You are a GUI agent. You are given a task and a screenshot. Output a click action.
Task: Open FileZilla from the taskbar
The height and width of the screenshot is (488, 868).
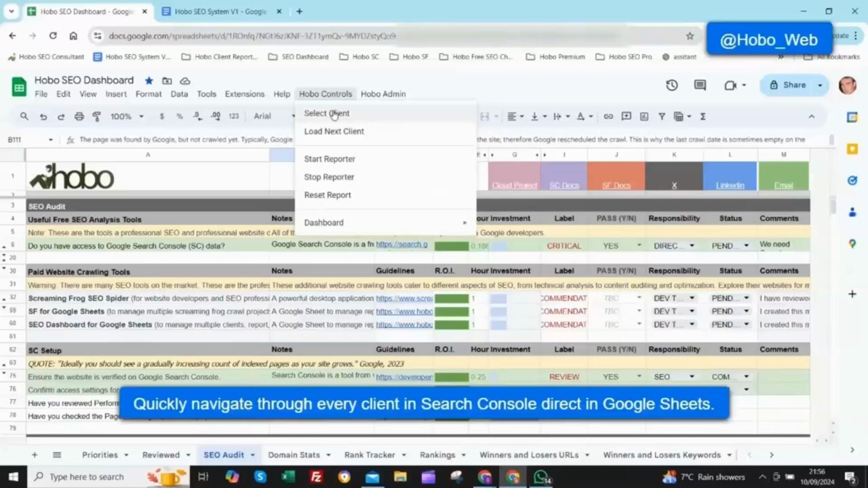tap(315, 477)
